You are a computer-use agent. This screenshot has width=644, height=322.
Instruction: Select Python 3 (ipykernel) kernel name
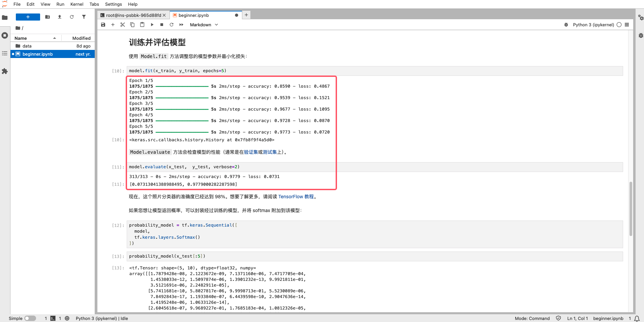pos(593,25)
